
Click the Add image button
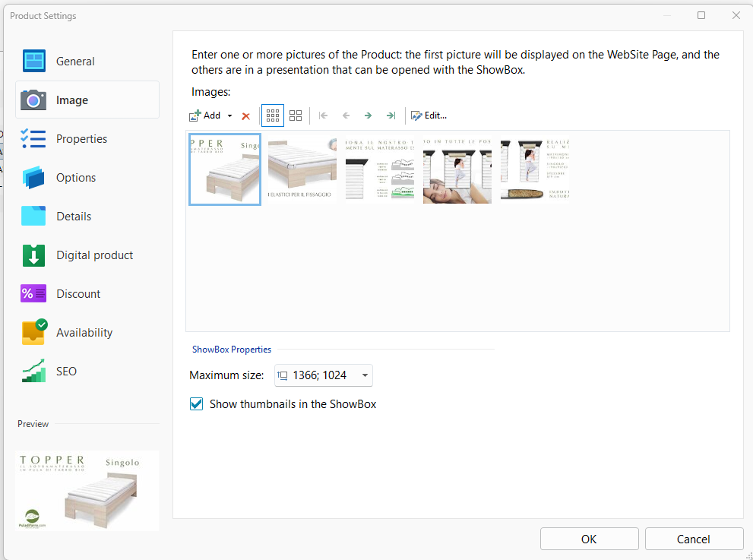pos(204,115)
